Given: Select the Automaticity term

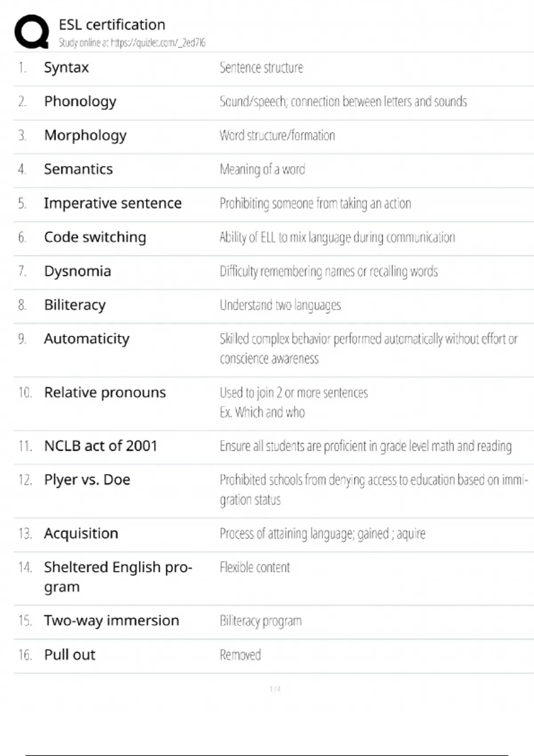Looking at the screenshot, I should tap(87, 339).
